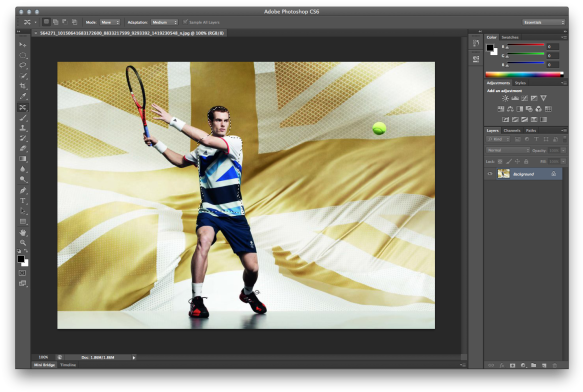Screen dimensions: 583x392
Task: Toggle lock all padlock icon
Action: pyautogui.click(x=526, y=161)
